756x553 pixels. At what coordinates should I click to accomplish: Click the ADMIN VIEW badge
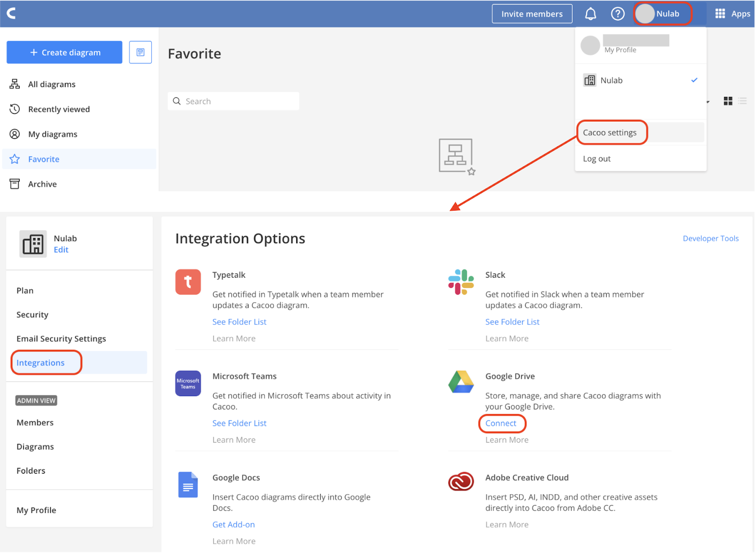[x=36, y=400]
